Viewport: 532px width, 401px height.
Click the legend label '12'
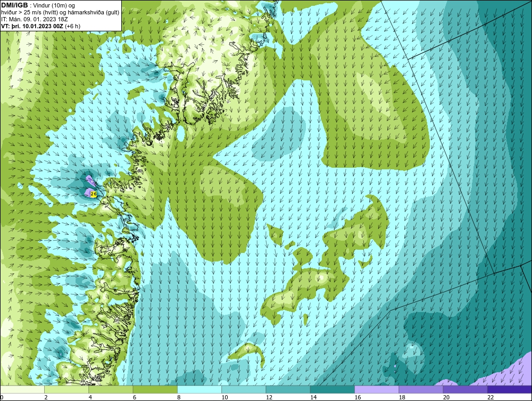[x=269, y=398]
